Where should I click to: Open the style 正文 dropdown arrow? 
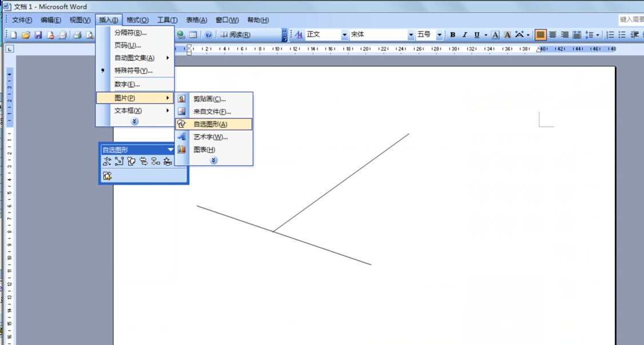click(x=344, y=35)
